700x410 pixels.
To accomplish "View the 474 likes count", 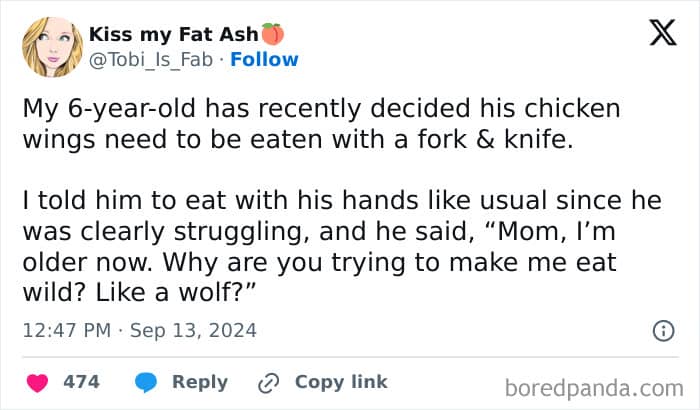I will click(80, 382).
